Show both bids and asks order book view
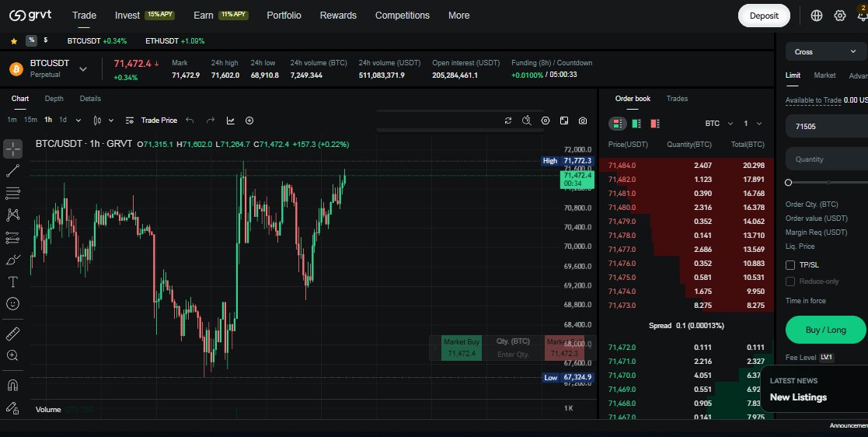 pyautogui.click(x=618, y=124)
